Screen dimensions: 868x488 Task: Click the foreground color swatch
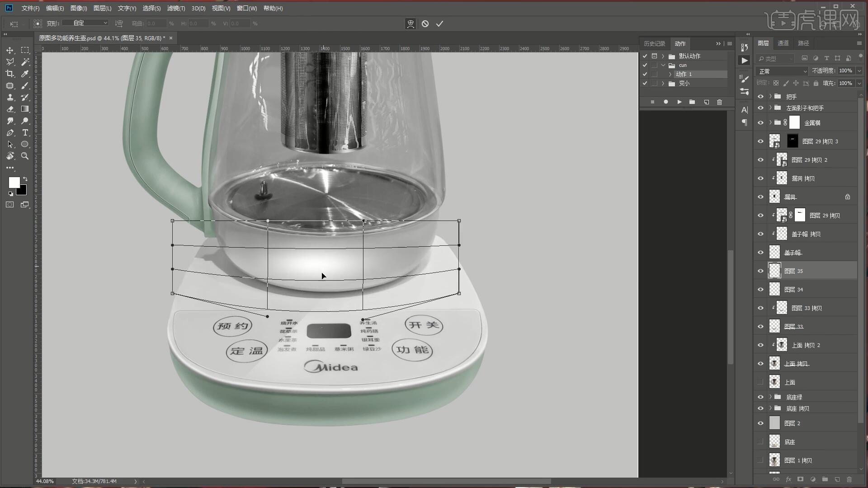[x=14, y=182]
